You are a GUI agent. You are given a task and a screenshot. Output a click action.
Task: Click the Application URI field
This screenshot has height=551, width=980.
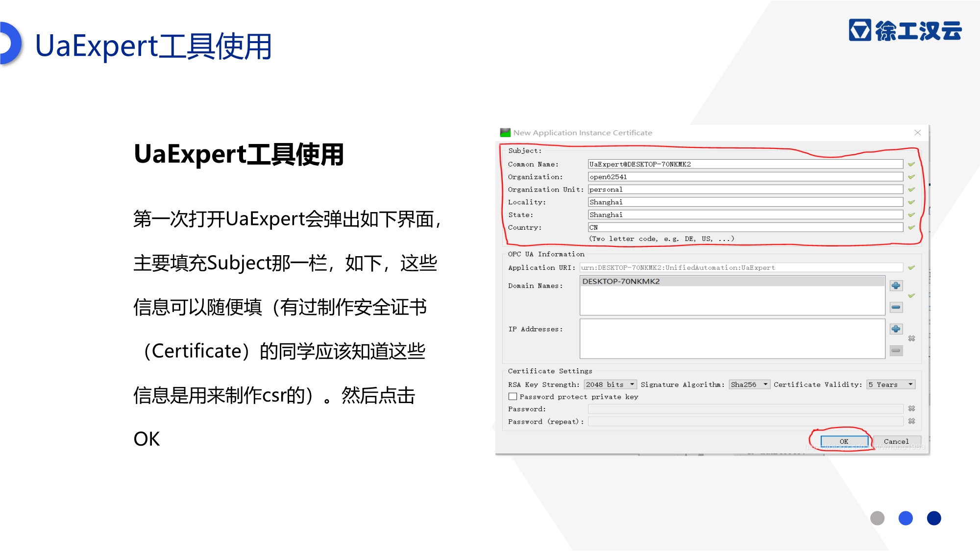[741, 267]
